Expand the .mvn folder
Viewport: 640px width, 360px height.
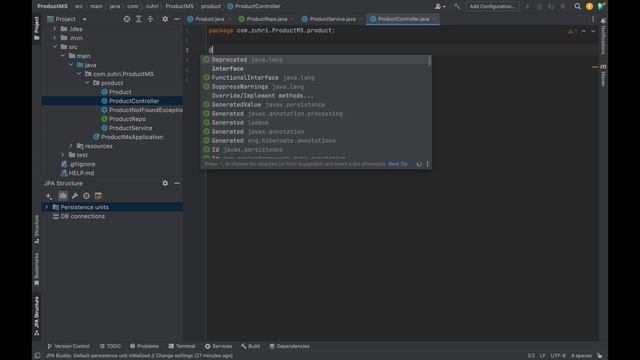click(55, 38)
